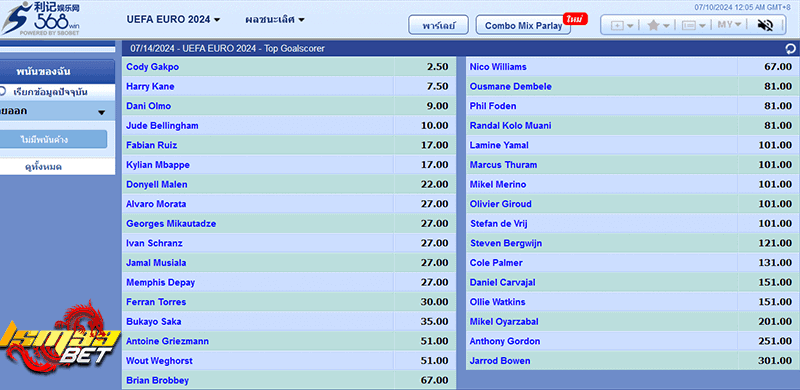
Task: Click Cody Gakpo player name
Action: [x=153, y=67]
